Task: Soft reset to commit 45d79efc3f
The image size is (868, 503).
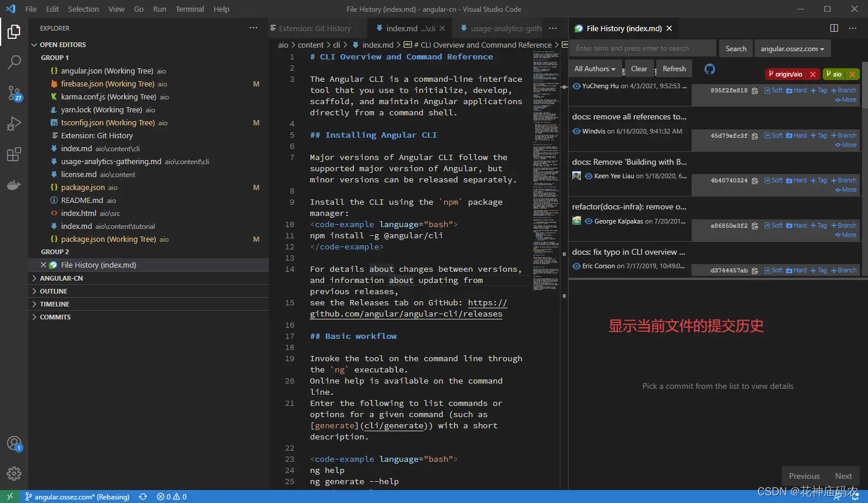Action: pyautogui.click(x=774, y=135)
